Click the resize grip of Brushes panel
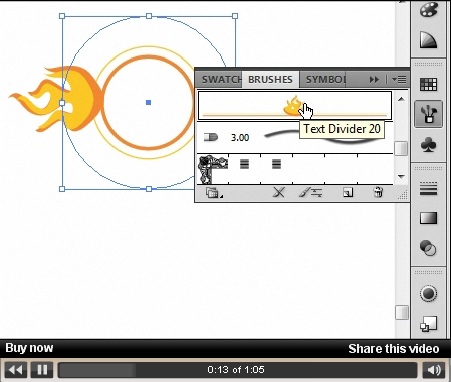 coord(403,195)
